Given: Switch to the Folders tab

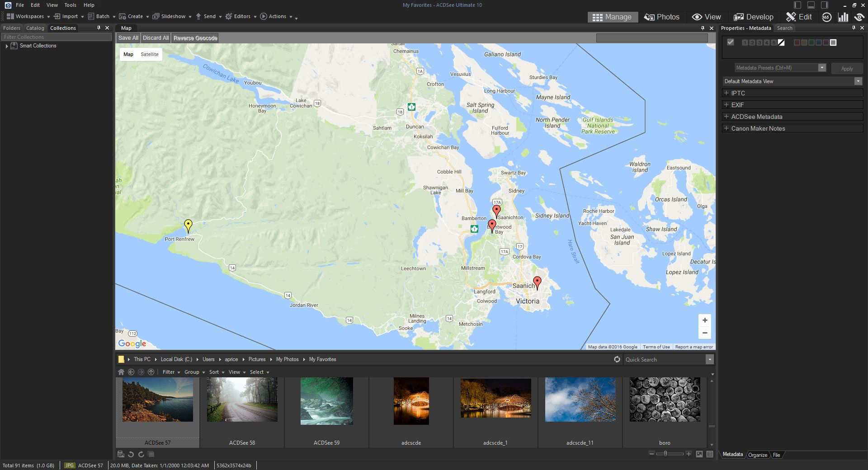Looking at the screenshot, I should (12, 28).
